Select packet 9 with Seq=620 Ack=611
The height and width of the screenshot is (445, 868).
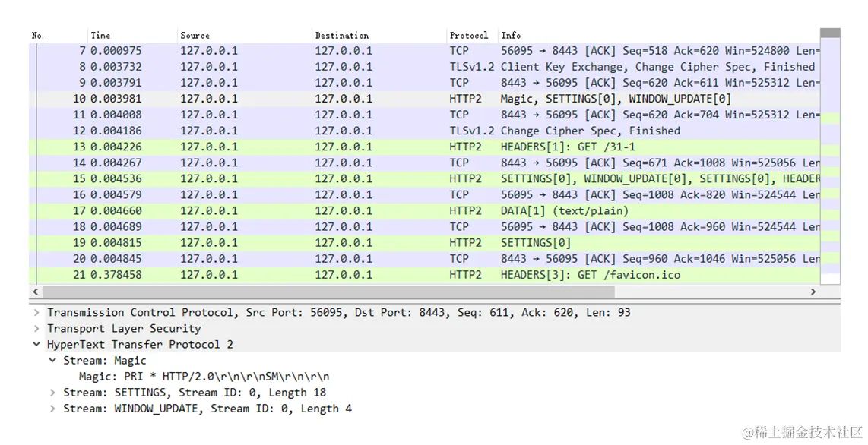[424, 83]
